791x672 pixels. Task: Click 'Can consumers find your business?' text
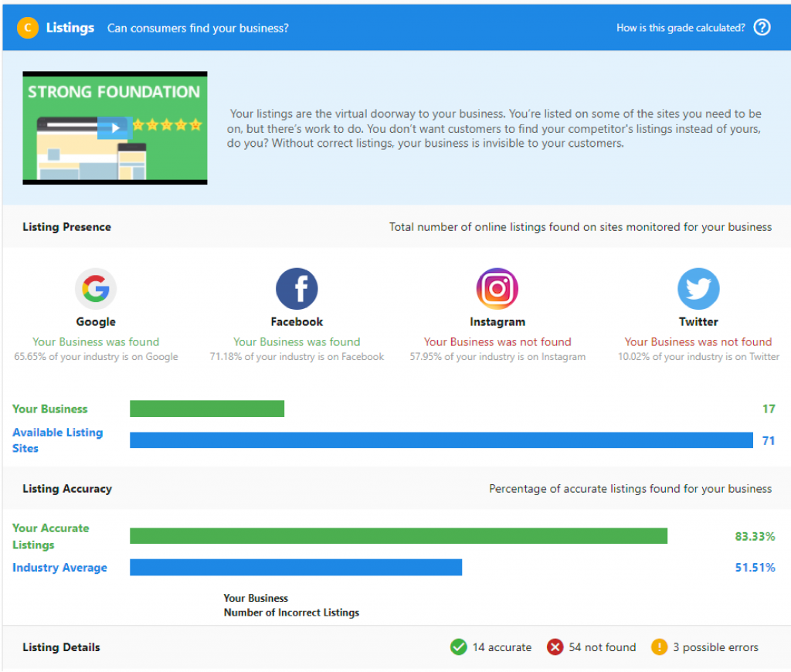[198, 29]
